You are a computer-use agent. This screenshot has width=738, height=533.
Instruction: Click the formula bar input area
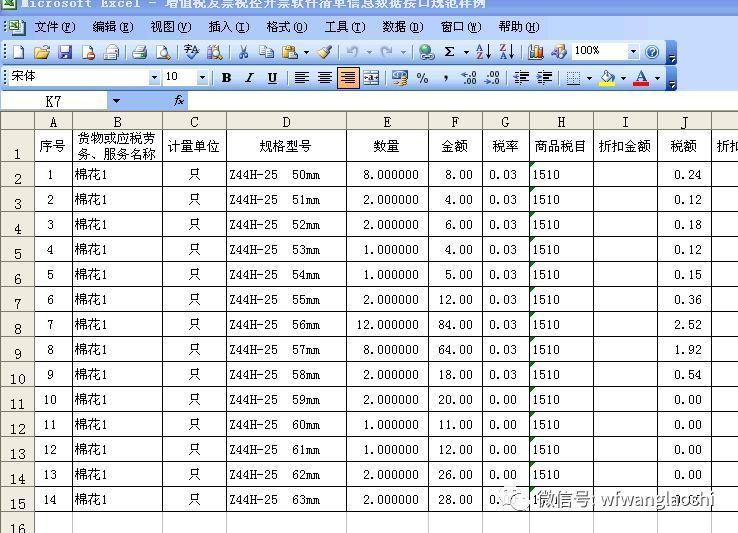pyautogui.click(x=463, y=101)
